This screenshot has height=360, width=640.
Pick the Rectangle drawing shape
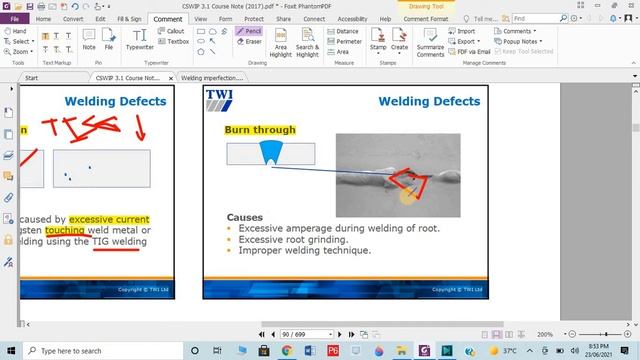pos(201,31)
